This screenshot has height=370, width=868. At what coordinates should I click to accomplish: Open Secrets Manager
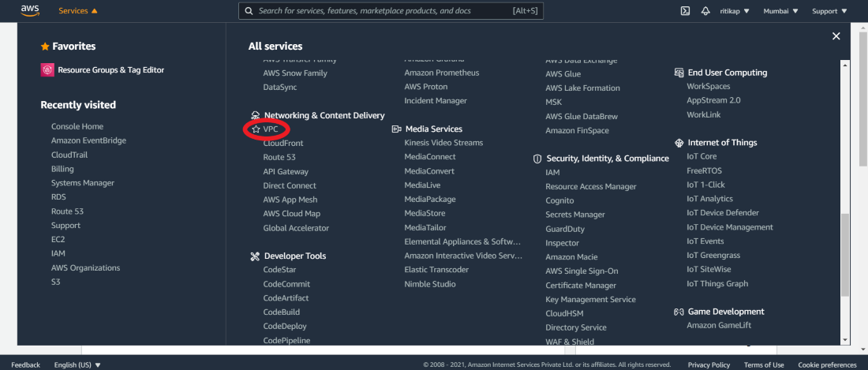point(575,215)
